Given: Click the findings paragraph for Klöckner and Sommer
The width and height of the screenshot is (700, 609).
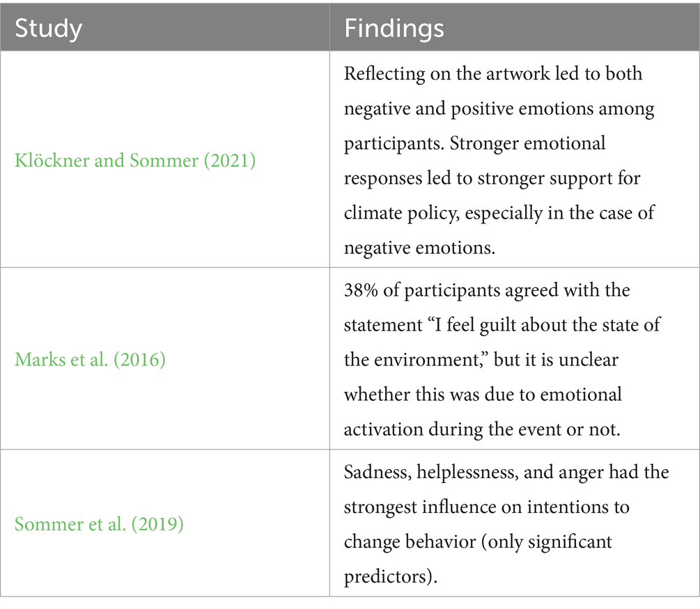Looking at the screenshot, I should point(499,161).
